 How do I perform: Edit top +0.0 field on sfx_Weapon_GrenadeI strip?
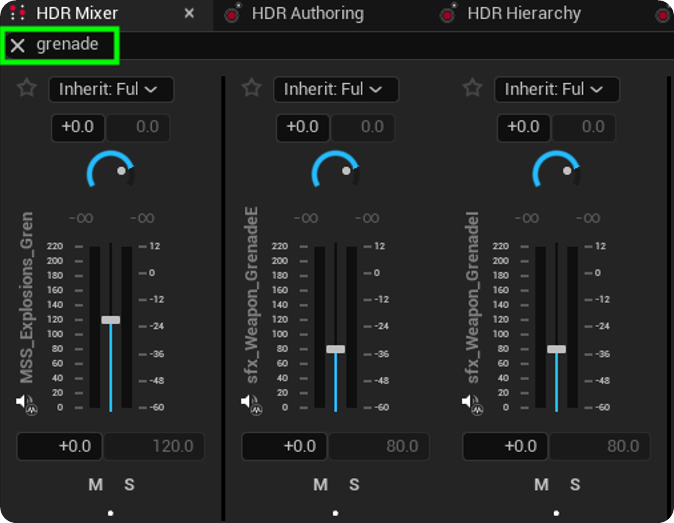524,127
